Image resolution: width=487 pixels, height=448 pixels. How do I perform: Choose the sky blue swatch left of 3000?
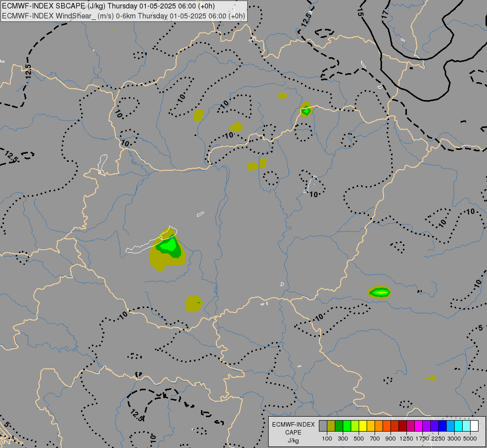tap(450, 426)
